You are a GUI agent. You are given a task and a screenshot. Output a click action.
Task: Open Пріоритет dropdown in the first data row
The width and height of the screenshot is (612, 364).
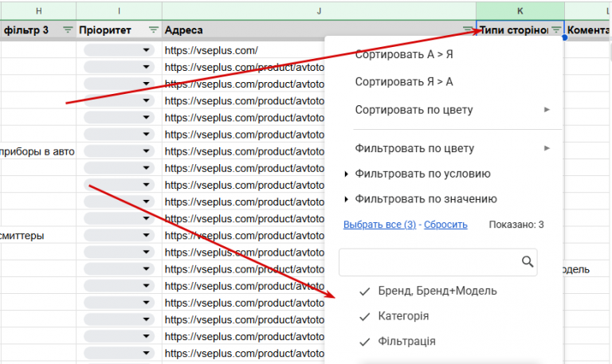pos(146,50)
